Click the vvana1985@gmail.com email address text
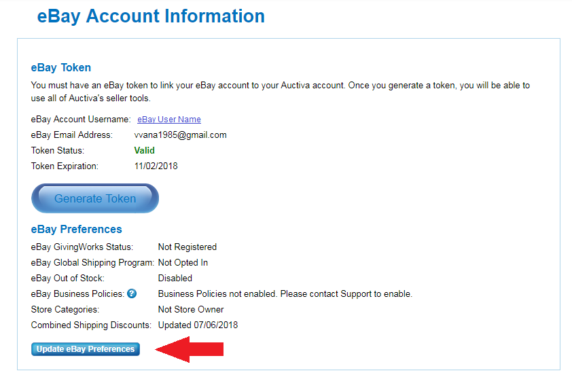Image resolution: width=572 pixels, height=392 pixels. pyautogui.click(x=180, y=135)
